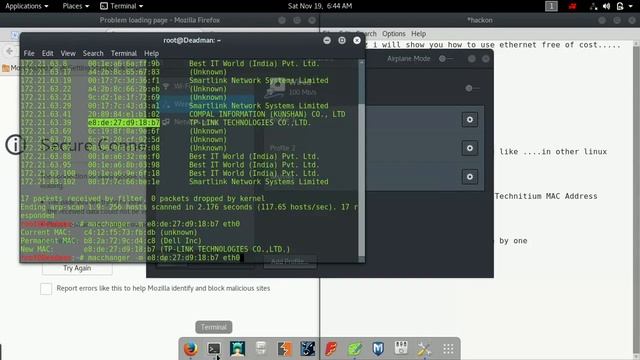Open the Help menu in hackon editor
640x360 pixels.
tap(418, 34)
